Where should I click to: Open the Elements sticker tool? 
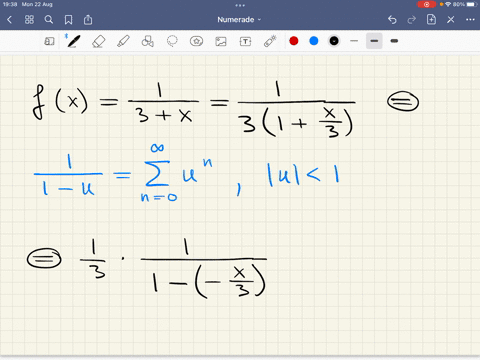(x=196, y=41)
